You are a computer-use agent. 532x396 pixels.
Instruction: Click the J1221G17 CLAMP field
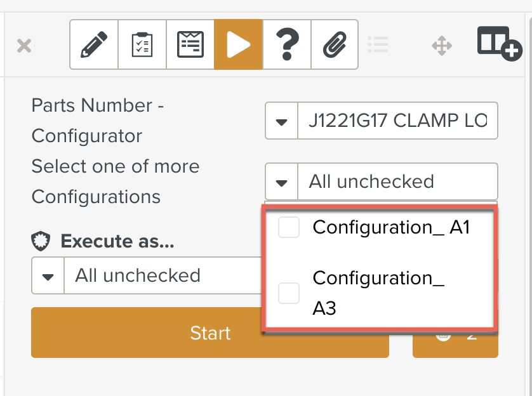(397, 121)
